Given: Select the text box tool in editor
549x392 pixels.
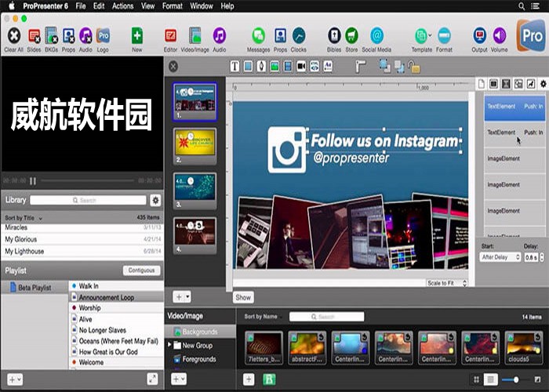Looking at the screenshot, I should tap(235, 67).
